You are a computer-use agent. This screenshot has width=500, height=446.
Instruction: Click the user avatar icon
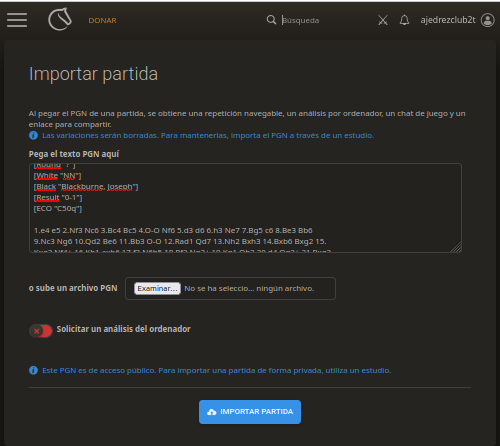click(487, 20)
